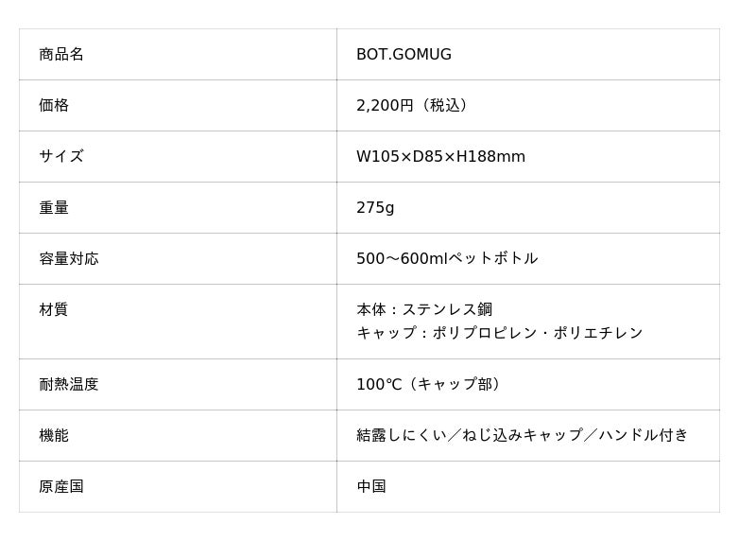This screenshot has width=756, height=541.
Task: Click the ハンドル付き feature text
Action: click(x=644, y=436)
